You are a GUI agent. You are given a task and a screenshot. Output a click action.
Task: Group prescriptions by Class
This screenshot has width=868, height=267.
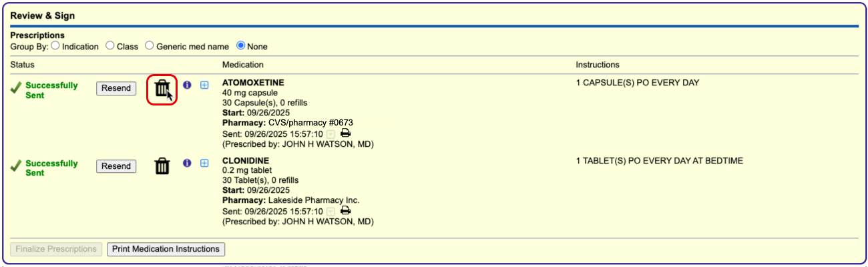(x=110, y=46)
